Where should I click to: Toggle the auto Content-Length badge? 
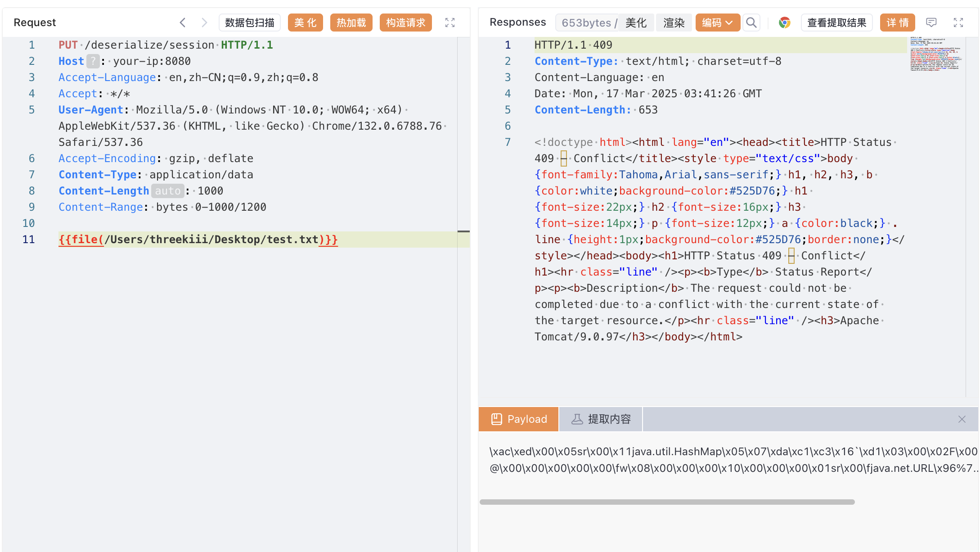pyautogui.click(x=167, y=191)
